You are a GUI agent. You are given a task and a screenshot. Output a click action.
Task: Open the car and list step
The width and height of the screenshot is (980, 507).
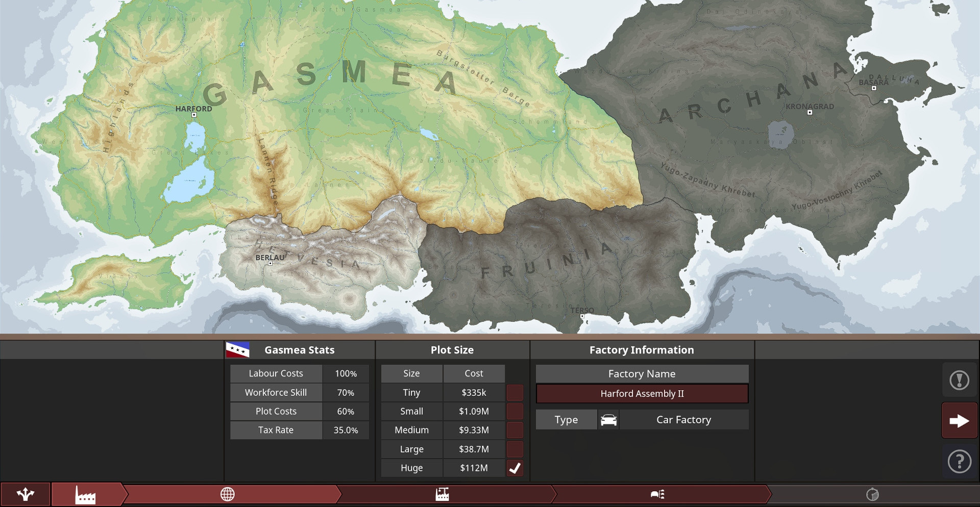point(657,494)
